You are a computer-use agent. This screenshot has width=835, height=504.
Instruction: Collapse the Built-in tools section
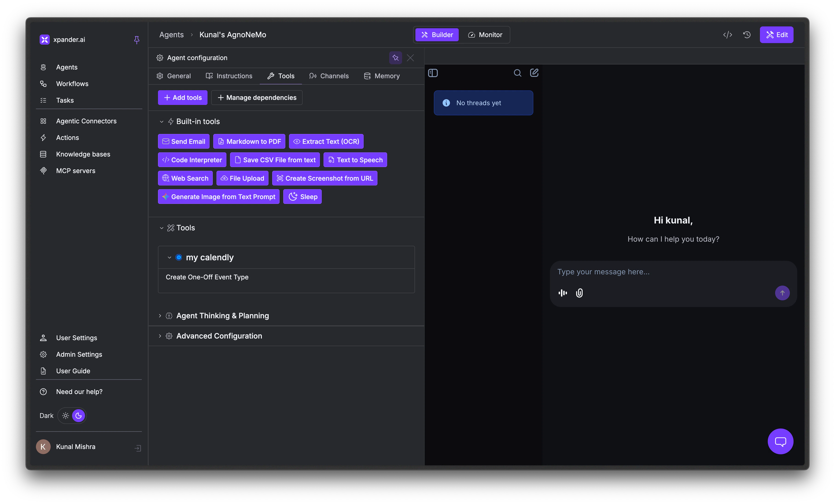[x=162, y=121]
